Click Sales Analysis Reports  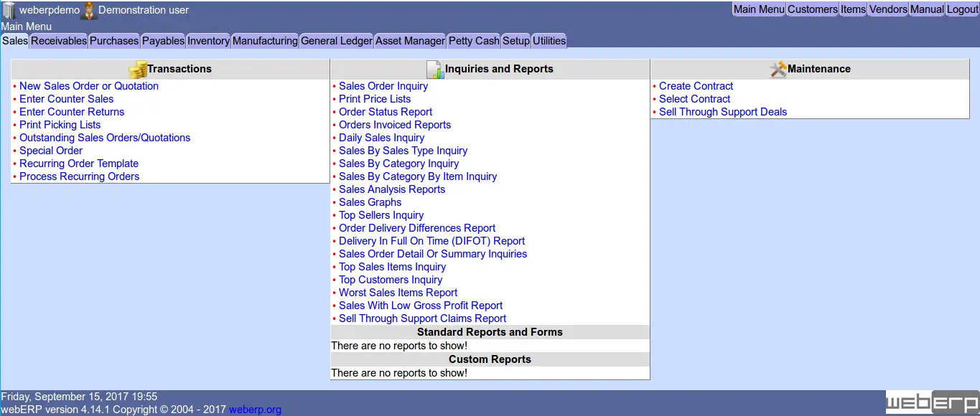click(392, 189)
